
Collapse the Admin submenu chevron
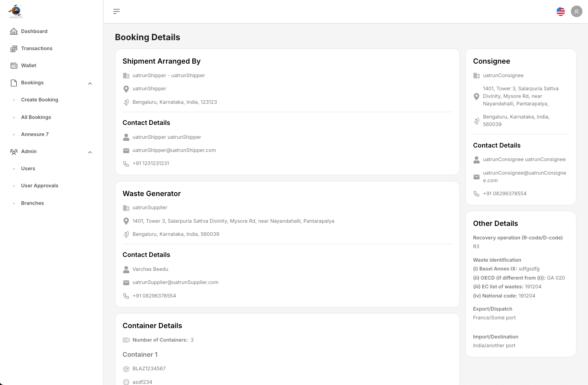tap(90, 152)
